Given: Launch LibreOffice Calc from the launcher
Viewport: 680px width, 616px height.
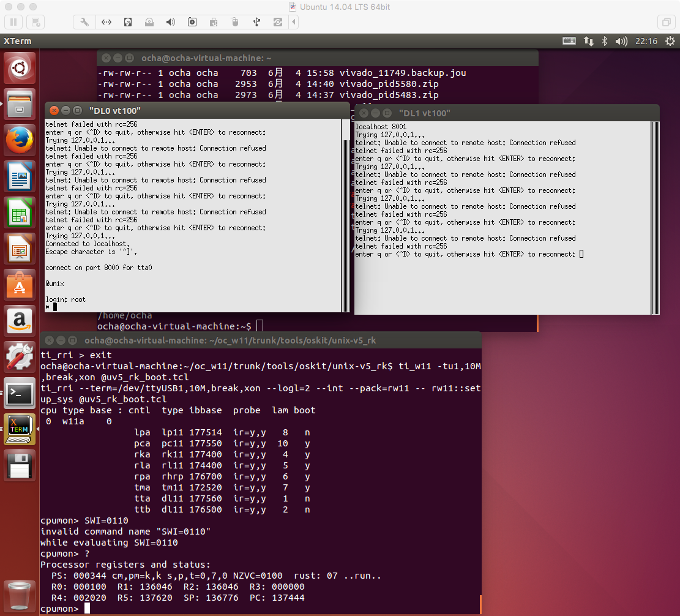Looking at the screenshot, I should [x=19, y=212].
